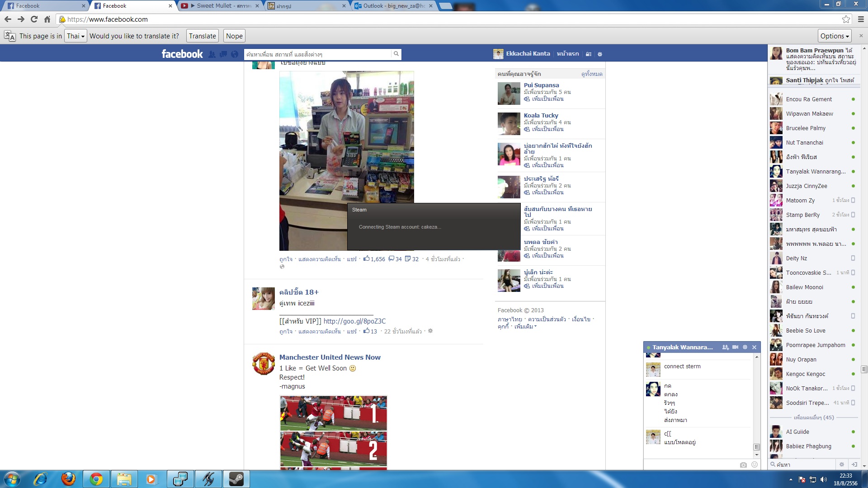The height and width of the screenshot is (488, 868).
Task: Open Facebook notifications globe icon
Action: 234,54
